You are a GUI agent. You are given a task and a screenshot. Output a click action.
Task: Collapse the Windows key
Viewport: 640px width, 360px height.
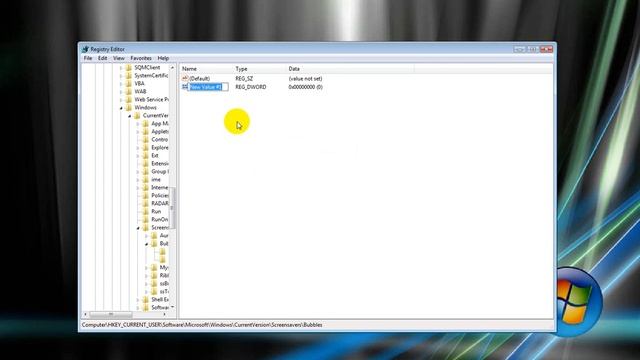[121, 108]
